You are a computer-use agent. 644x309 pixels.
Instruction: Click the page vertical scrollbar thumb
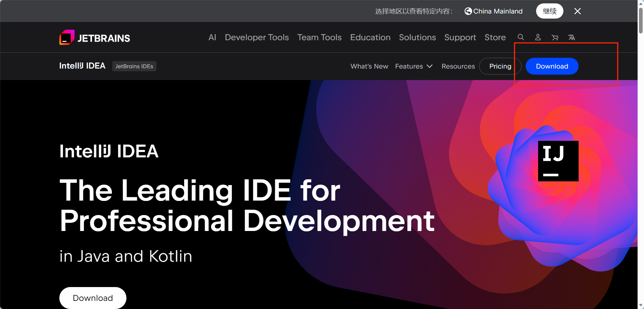(641, 20)
